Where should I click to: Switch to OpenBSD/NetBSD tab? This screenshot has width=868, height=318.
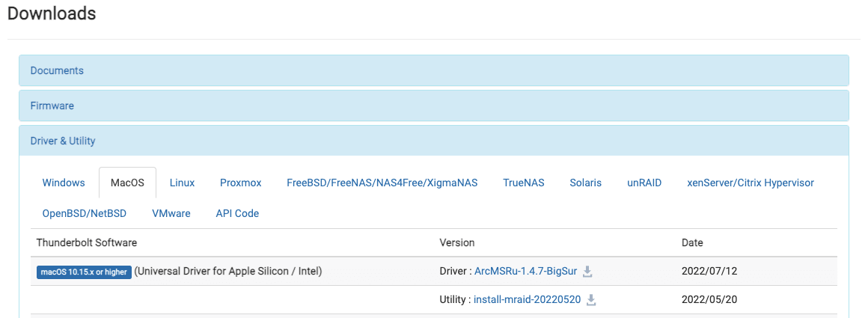point(85,213)
